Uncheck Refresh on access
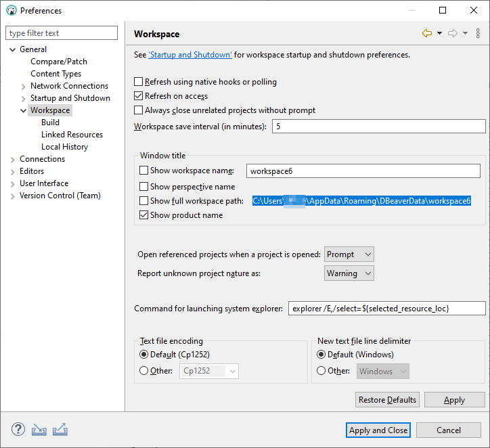 click(x=139, y=96)
